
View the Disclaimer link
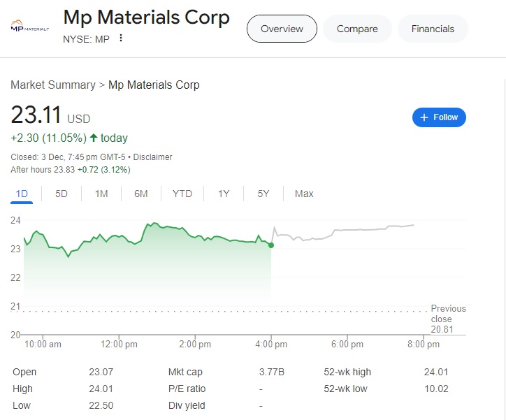pyautogui.click(x=152, y=157)
